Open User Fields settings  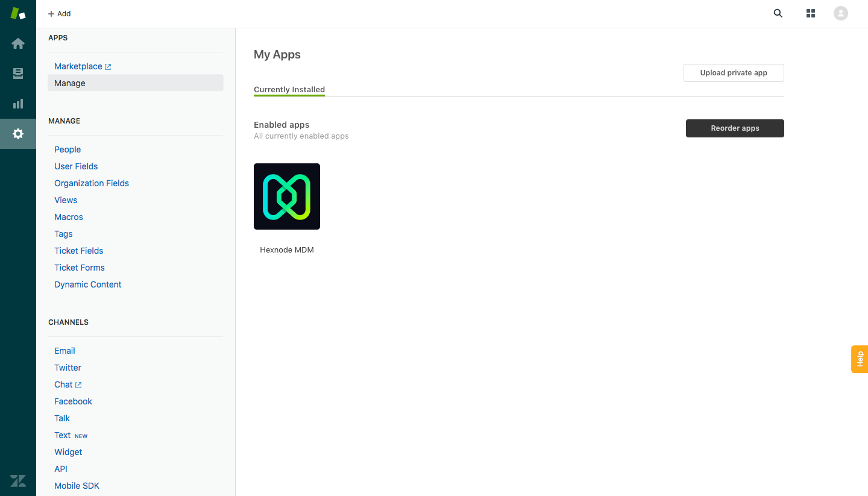point(76,166)
